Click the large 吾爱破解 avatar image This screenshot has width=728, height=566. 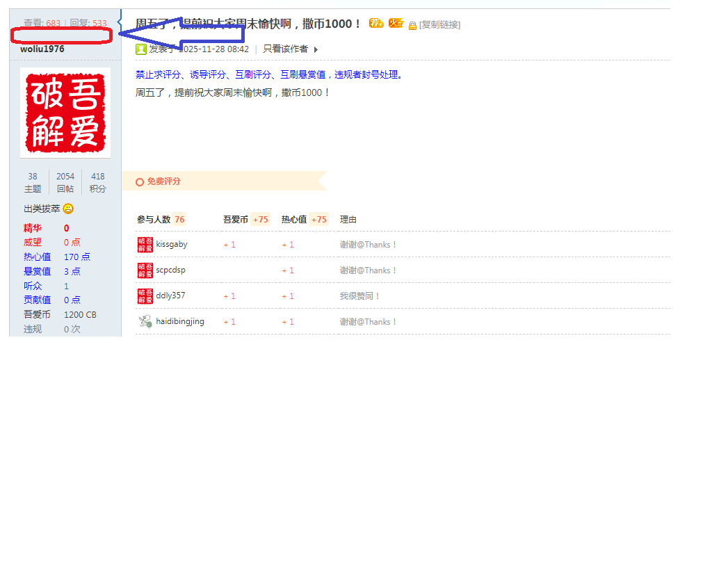click(65, 113)
